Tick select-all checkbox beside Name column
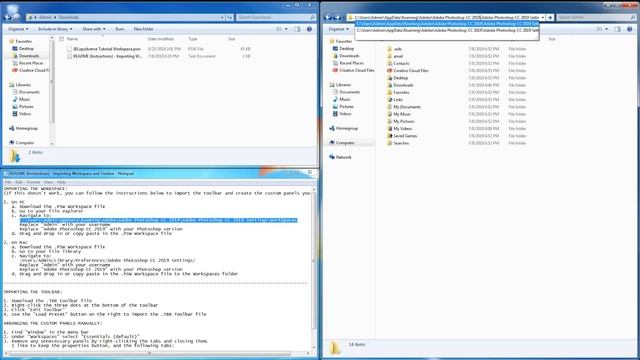Viewport: 640px width, 360px height. pos(62,39)
